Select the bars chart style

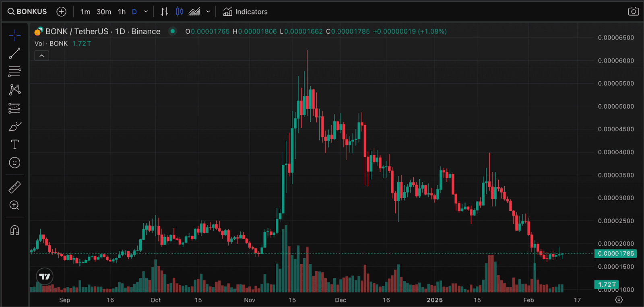[164, 12]
